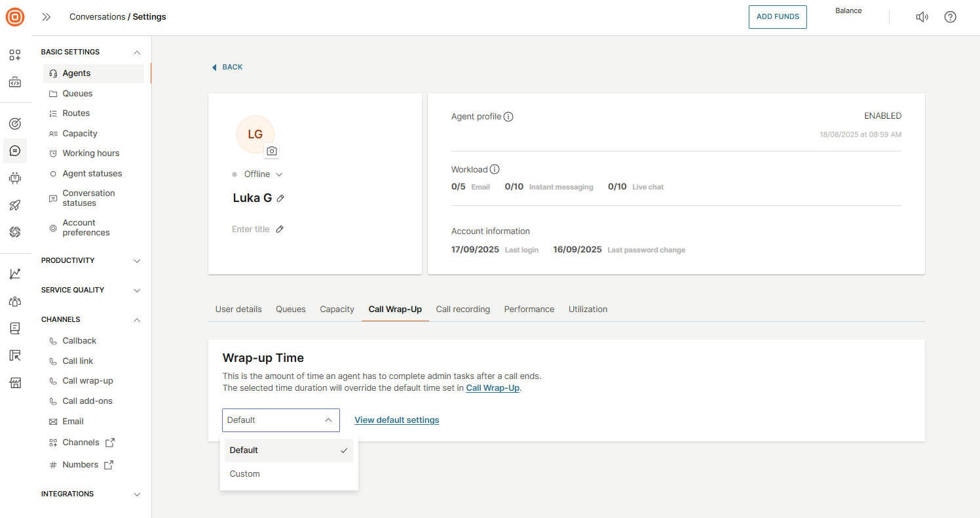Expand the Integrations section
This screenshot has height=518, width=980.
(137, 494)
